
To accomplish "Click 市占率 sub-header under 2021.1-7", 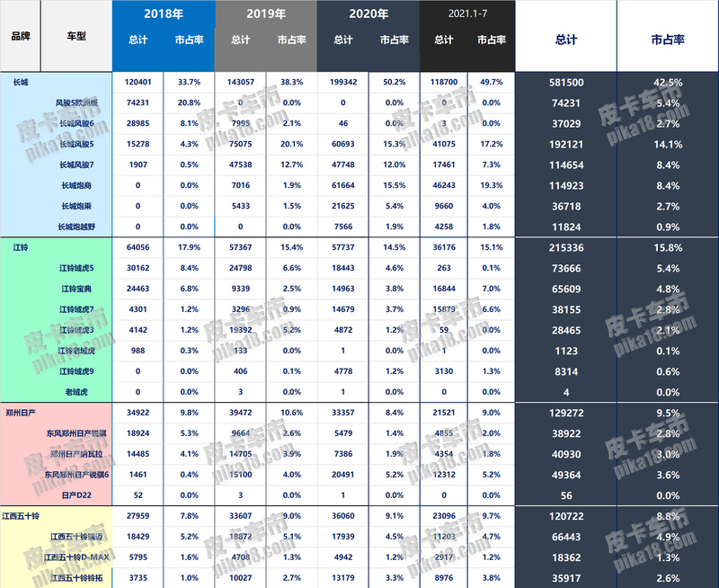I will pos(491,40).
